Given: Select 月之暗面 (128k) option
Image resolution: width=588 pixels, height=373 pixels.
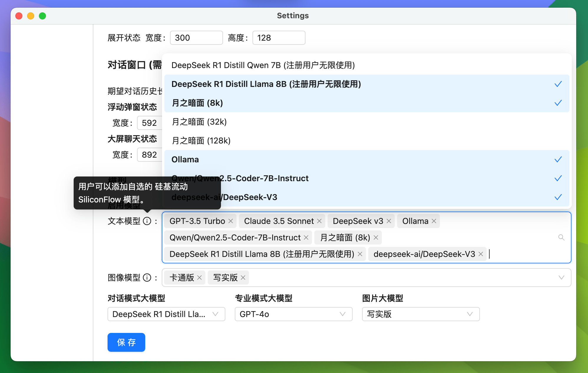Looking at the screenshot, I should (x=367, y=141).
